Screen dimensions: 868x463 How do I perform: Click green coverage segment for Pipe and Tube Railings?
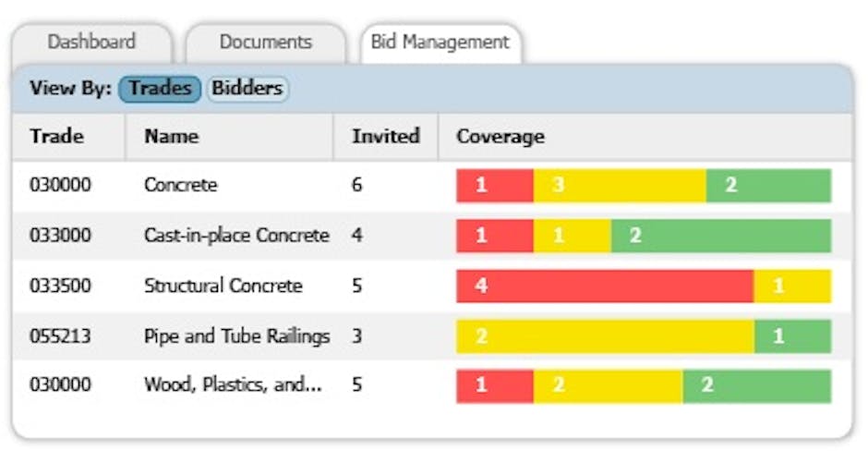[792, 336]
